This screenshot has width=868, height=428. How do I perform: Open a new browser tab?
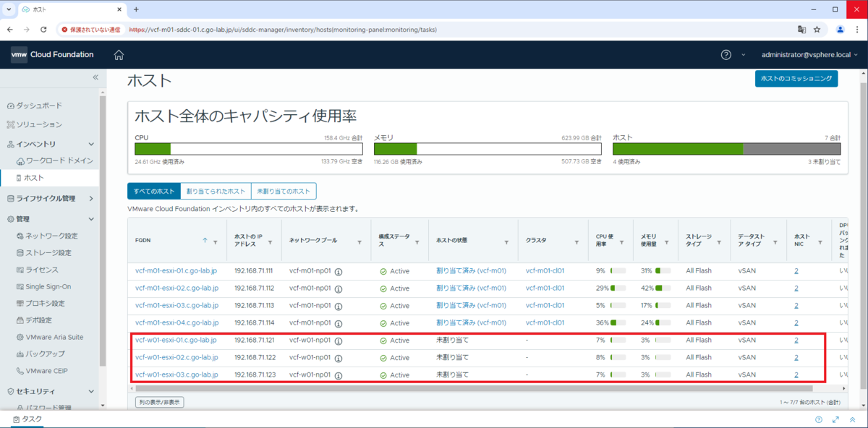click(135, 9)
